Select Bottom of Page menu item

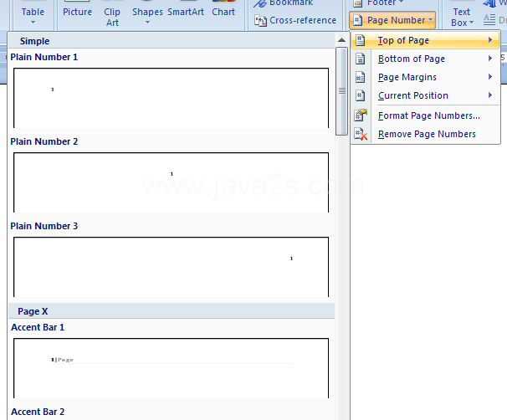point(425,59)
